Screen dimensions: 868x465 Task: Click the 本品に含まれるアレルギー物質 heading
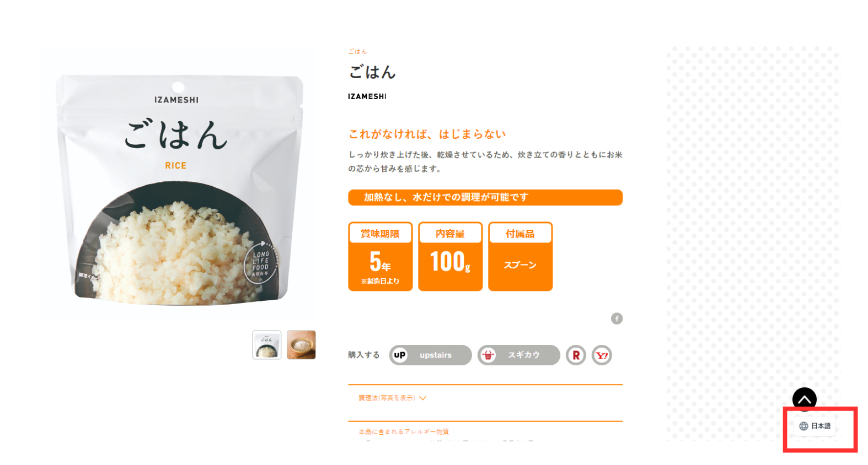point(404,431)
